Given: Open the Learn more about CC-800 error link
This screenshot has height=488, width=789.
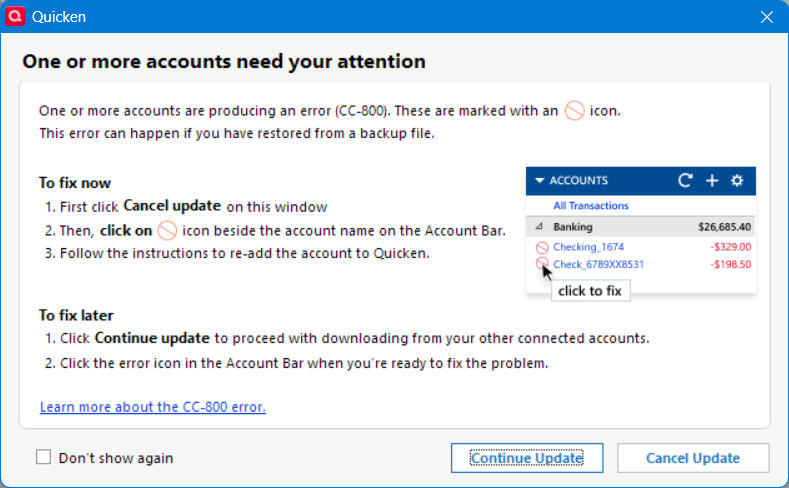Looking at the screenshot, I should click(x=152, y=407).
